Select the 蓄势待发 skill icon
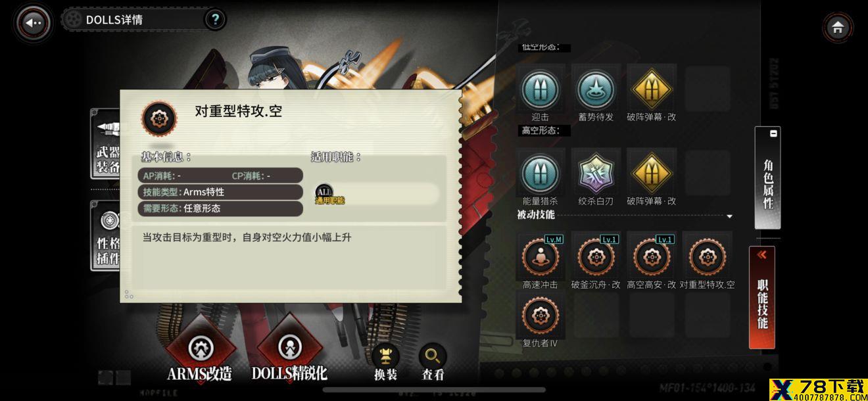The height and width of the screenshot is (401, 868). point(596,90)
